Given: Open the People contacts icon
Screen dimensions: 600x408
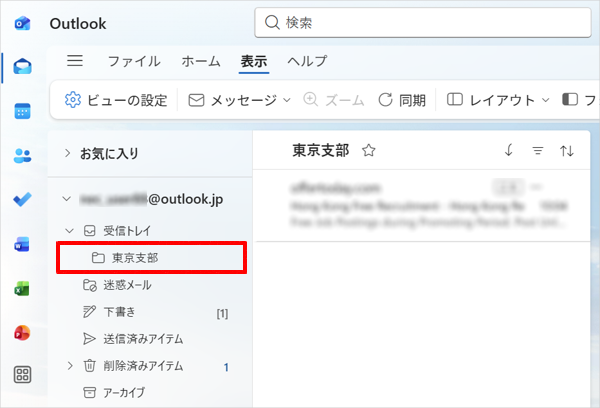Looking at the screenshot, I should 22,155.
